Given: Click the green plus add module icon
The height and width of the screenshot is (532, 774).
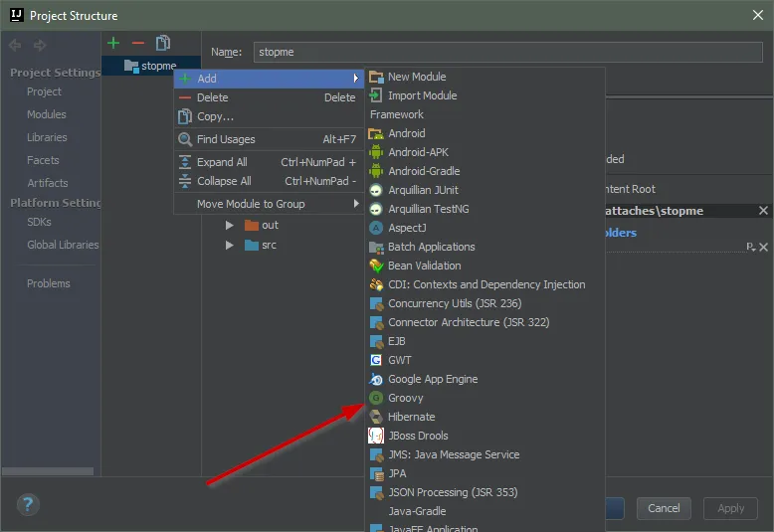Looking at the screenshot, I should click(113, 44).
